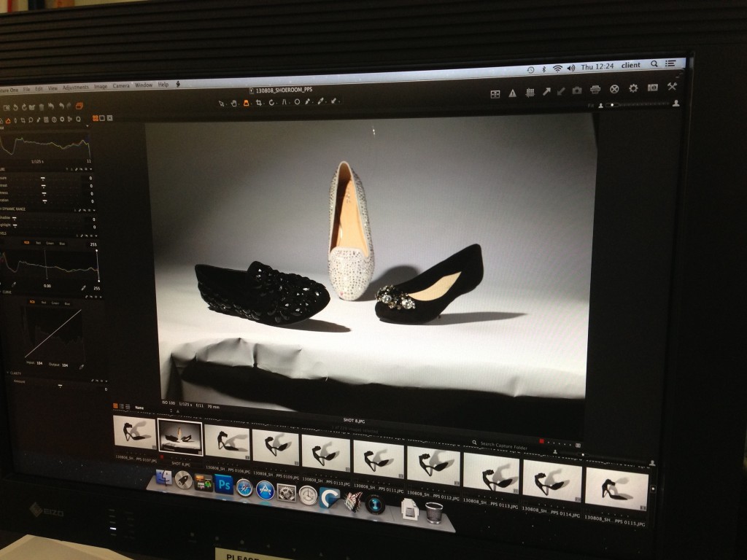Toggle the grid overlay icon
Viewport: 747px width, 560px height.
530,93
